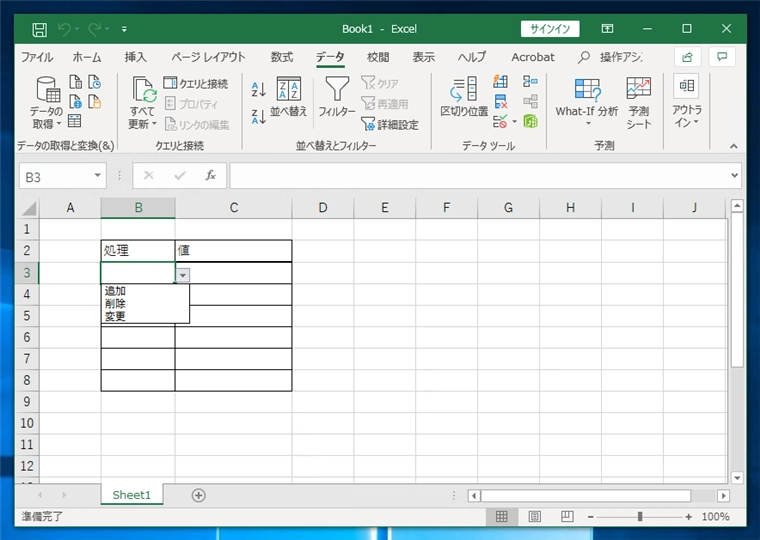
Task: Select column C header
Action: tap(234, 208)
